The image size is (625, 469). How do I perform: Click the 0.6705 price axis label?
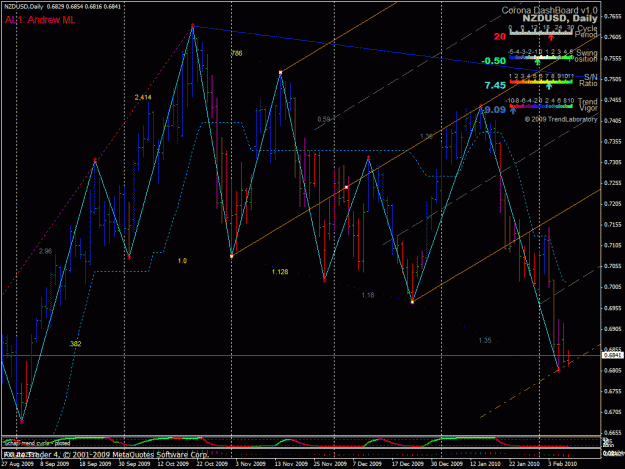pyautogui.click(x=613, y=412)
